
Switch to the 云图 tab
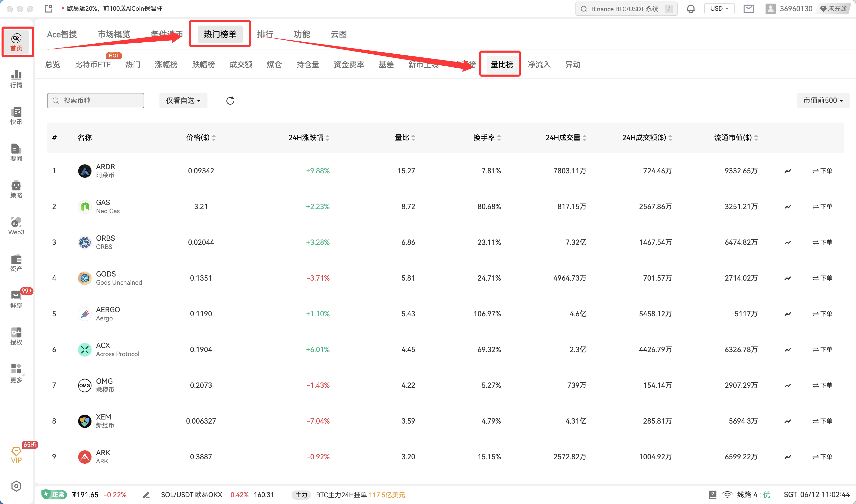click(x=339, y=34)
